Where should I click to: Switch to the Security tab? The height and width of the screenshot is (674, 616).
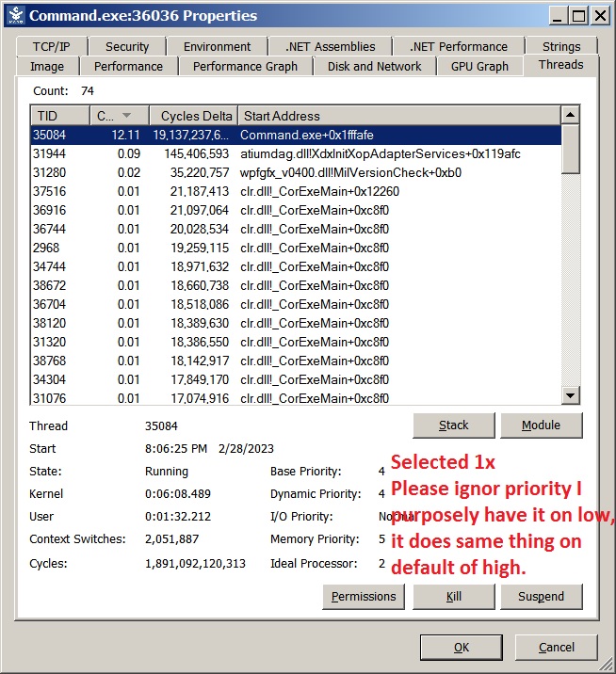127,46
